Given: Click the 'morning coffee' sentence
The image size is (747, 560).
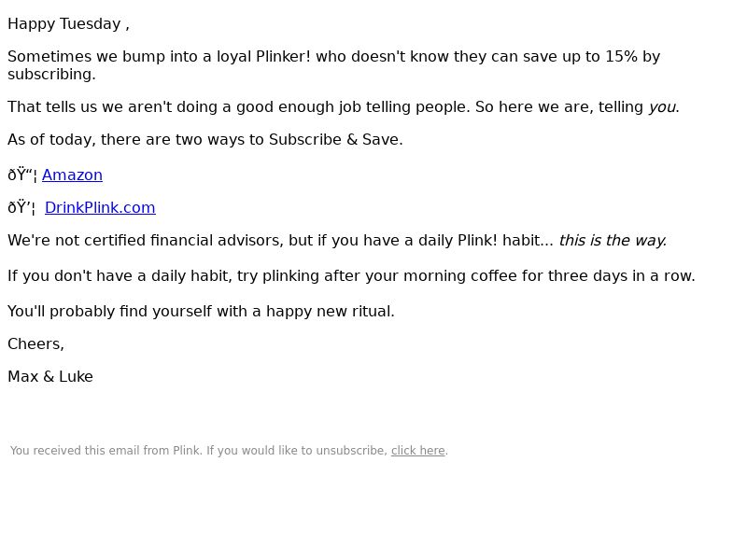Looking at the screenshot, I should [352, 275].
